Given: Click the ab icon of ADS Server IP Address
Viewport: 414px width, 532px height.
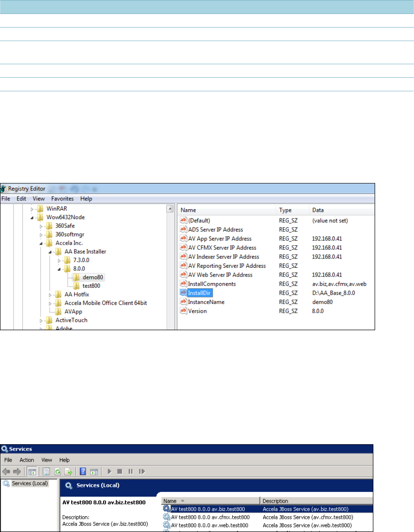Looking at the screenshot, I should 183,229.
